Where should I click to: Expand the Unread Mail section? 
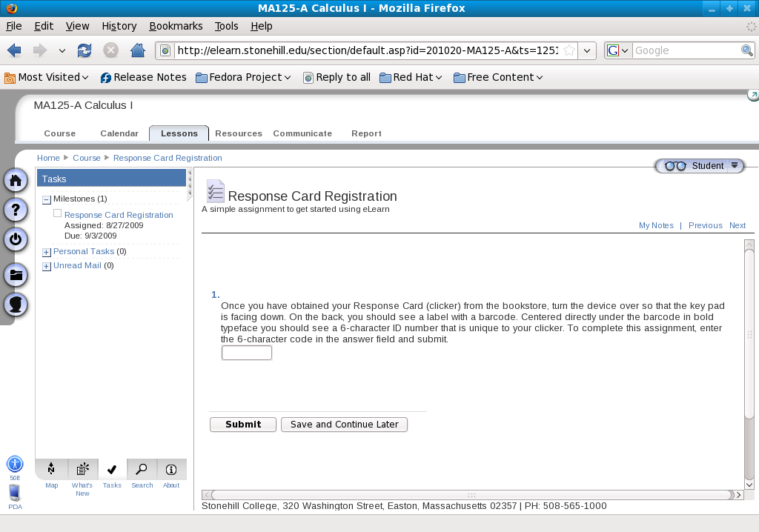tap(47, 267)
